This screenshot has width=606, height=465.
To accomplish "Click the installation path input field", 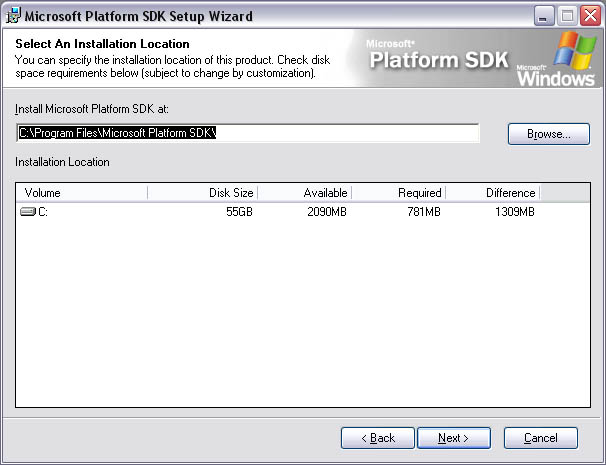I will coord(248,133).
